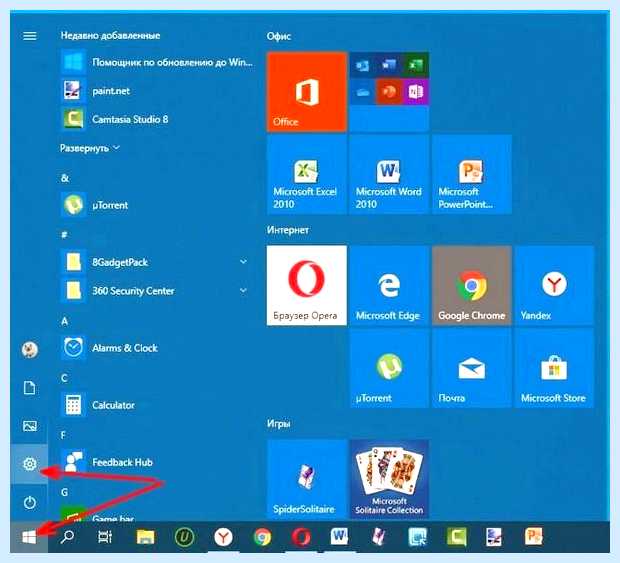
Task: Open the Microsoft Store tile
Action: click(554, 368)
